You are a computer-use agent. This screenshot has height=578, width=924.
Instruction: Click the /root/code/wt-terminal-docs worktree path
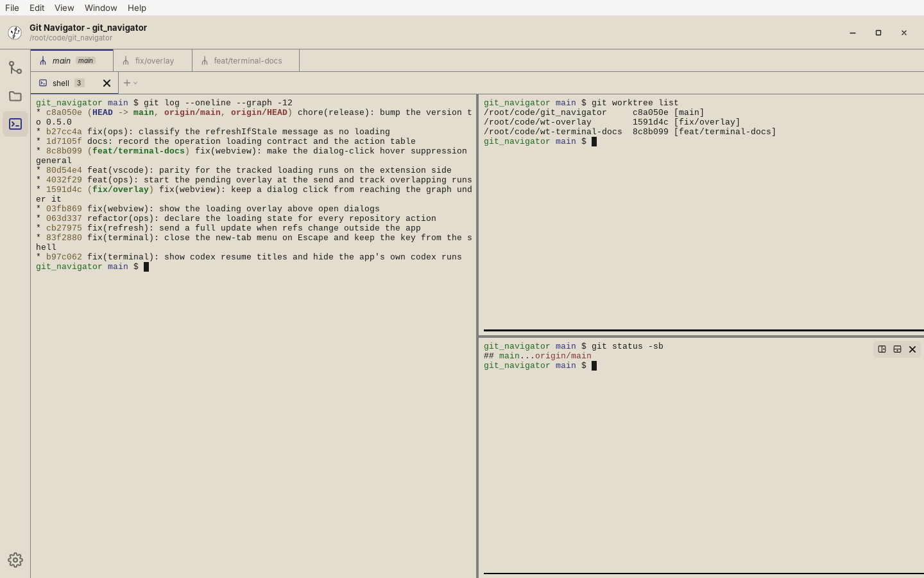pyautogui.click(x=553, y=132)
